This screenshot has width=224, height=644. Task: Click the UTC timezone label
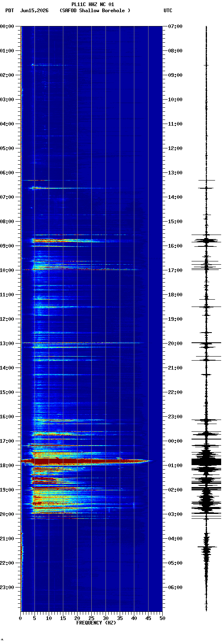tap(168, 11)
